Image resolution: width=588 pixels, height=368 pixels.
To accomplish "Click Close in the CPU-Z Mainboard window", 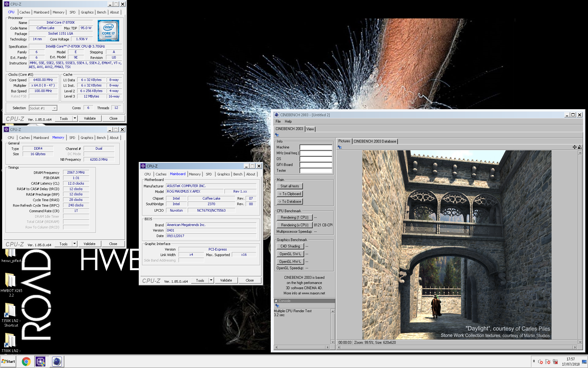I will point(250,280).
